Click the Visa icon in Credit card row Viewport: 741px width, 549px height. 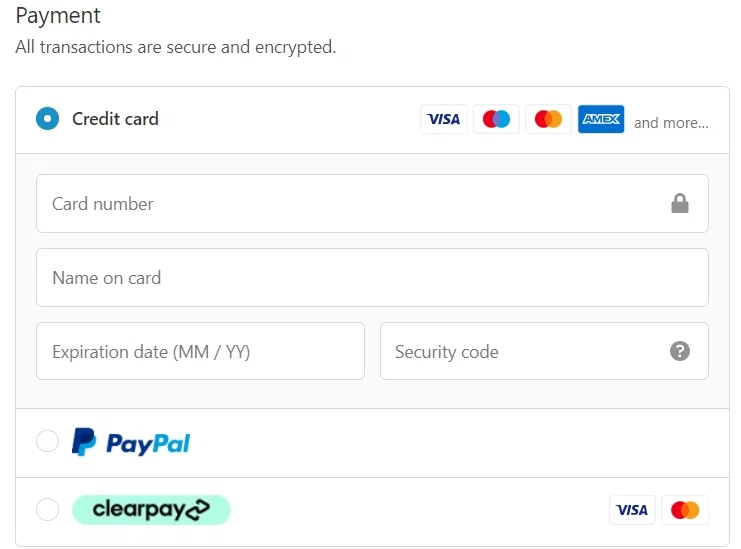click(443, 119)
